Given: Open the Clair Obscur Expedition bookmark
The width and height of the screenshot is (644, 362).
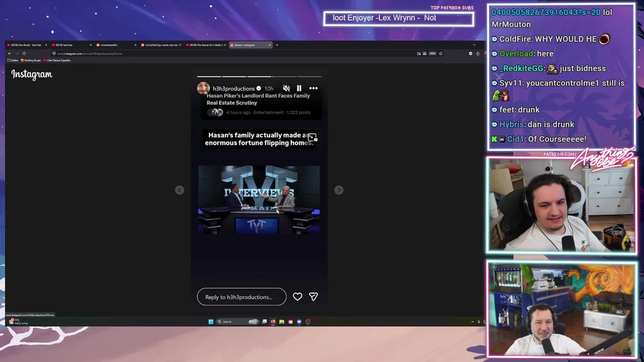Looking at the screenshot, I should pos(57,60).
